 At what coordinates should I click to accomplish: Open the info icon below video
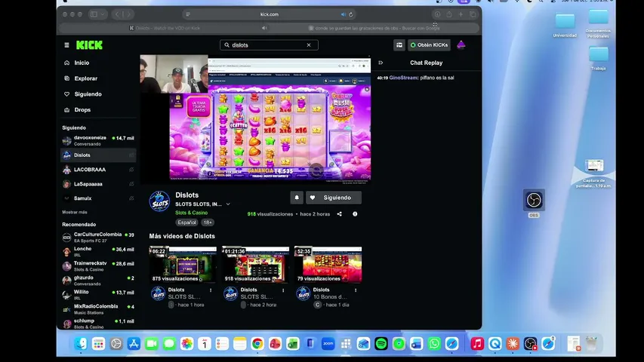355,214
